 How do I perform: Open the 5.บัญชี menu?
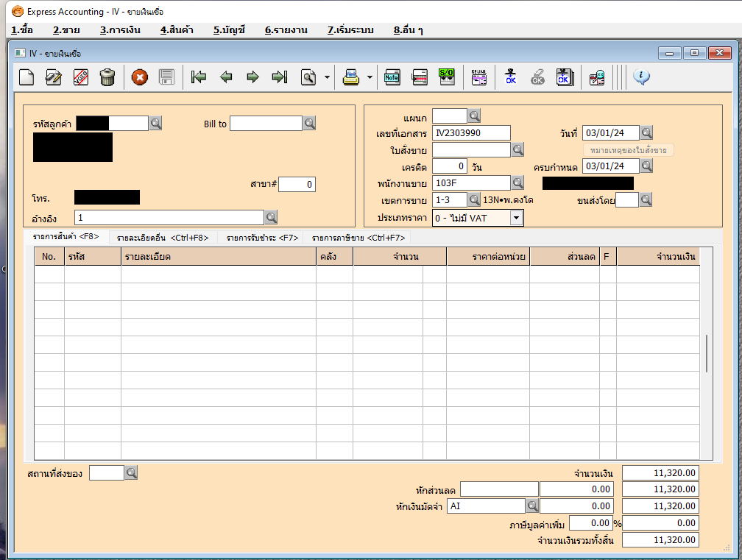pos(229,30)
